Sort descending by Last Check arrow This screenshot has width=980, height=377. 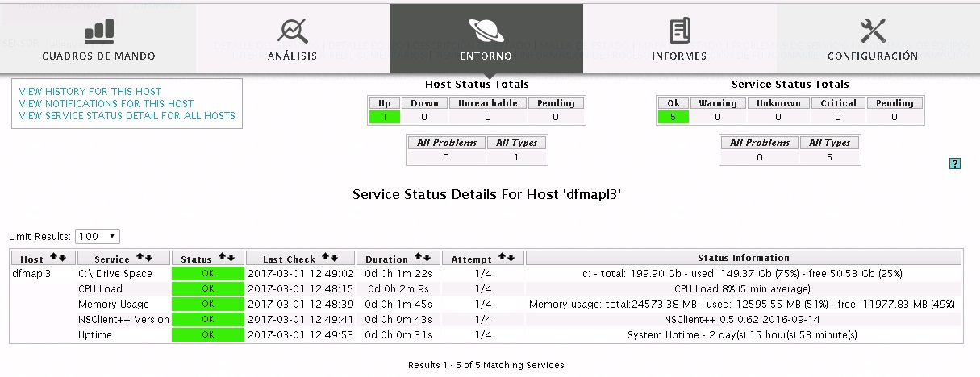click(x=335, y=258)
